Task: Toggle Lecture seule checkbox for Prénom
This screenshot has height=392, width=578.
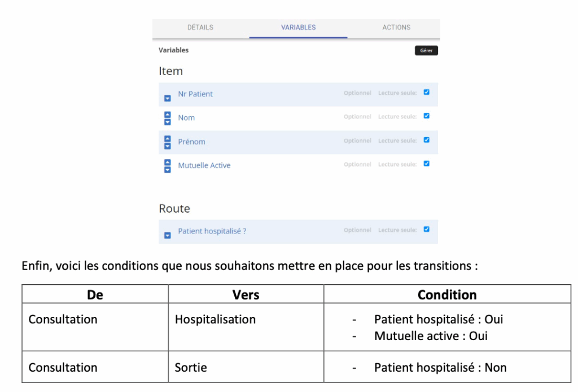Action: coord(426,140)
